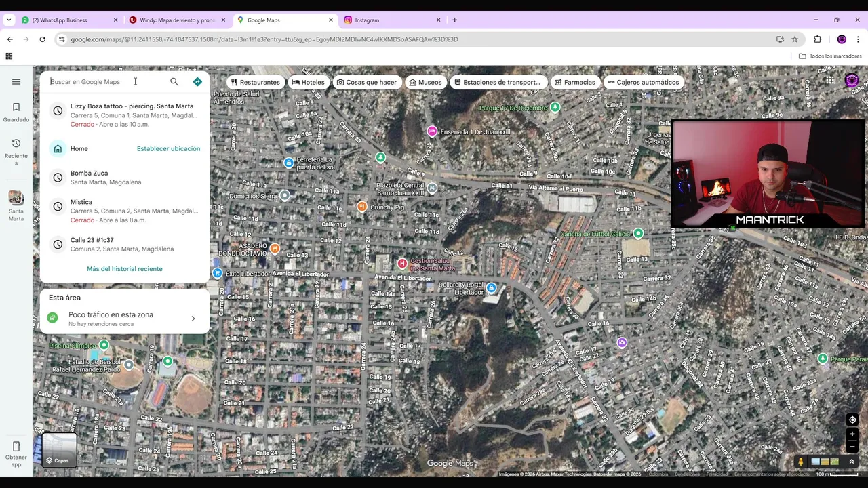Switch to the Instagram tab
868x488 pixels.
tap(392, 20)
